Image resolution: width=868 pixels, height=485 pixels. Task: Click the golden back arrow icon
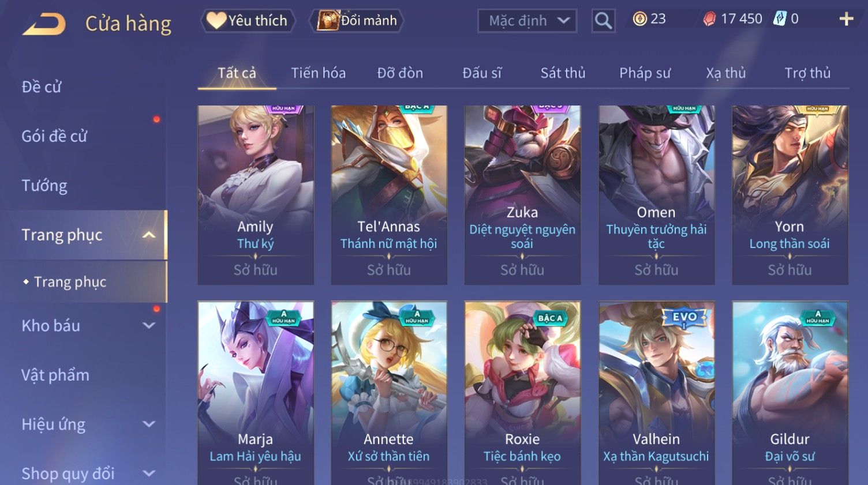click(44, 24)
